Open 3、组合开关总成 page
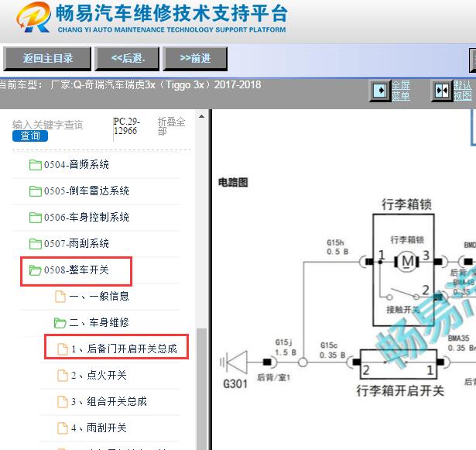 pyautogui.click(x=109, y=402)
